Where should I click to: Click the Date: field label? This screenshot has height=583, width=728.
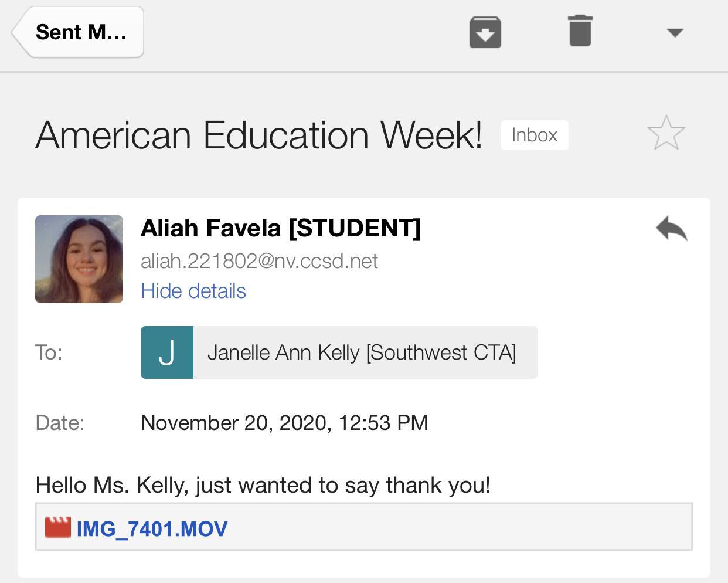point(60,423)
